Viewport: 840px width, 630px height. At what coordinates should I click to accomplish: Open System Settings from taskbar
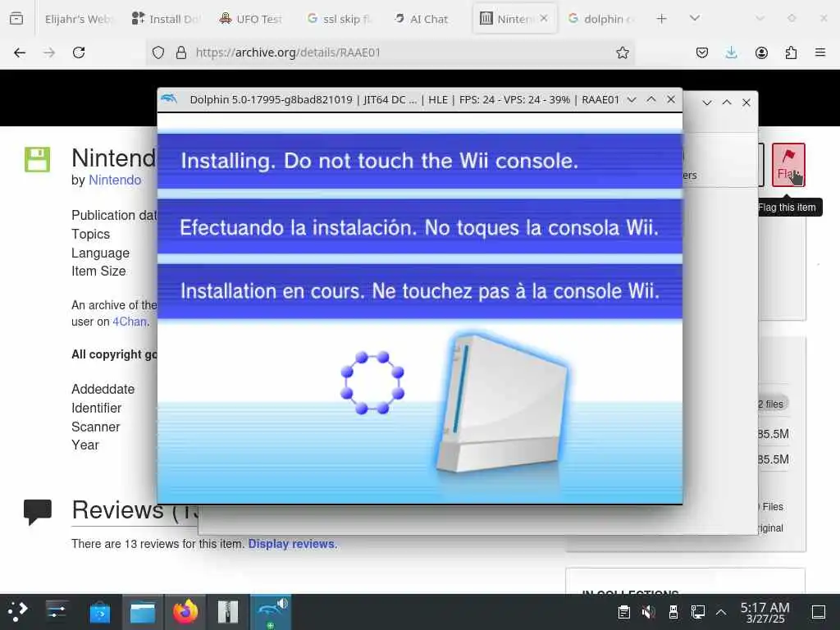(57, 612)
